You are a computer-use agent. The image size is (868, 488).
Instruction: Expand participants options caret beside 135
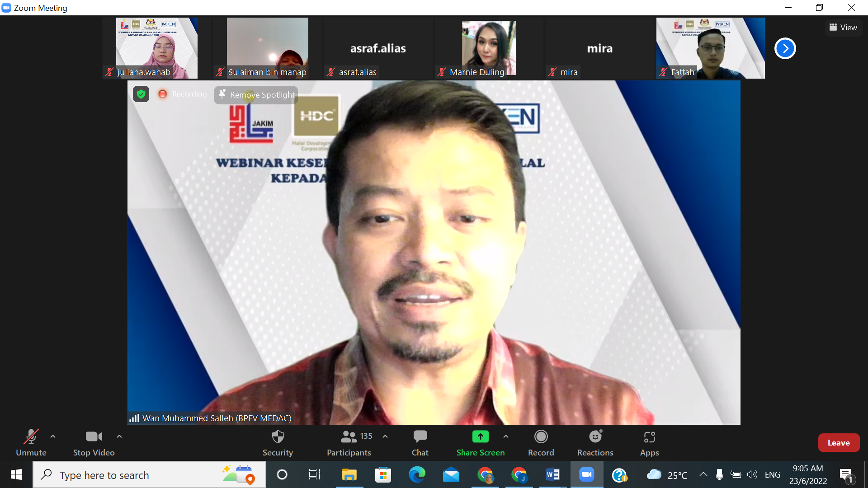coord(385,436)
